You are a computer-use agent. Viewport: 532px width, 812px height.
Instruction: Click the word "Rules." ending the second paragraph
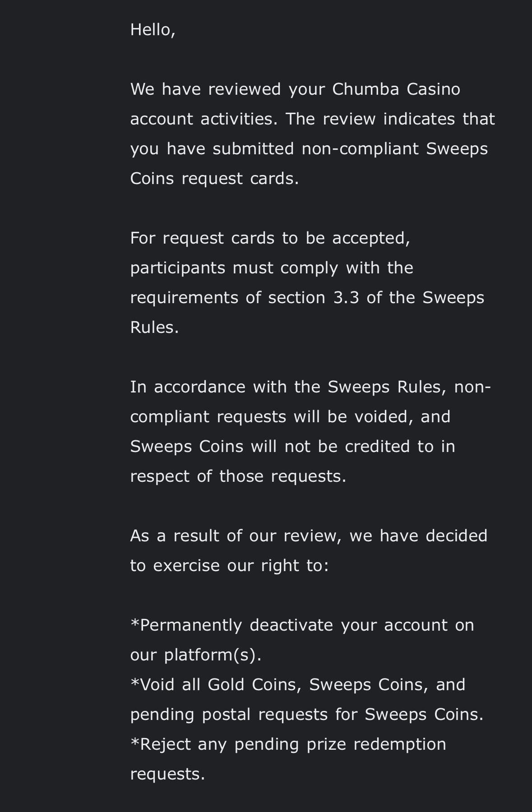click(154, 328)
